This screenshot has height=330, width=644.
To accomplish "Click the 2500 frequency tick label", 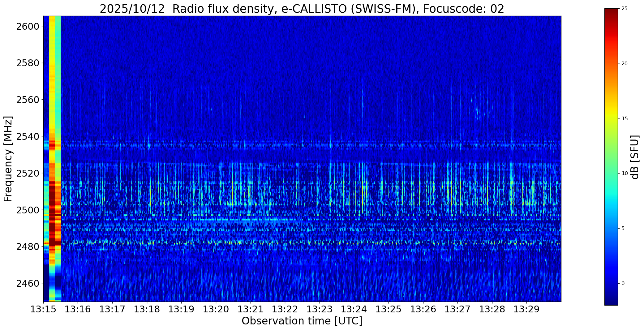I will tap(28, 210).
